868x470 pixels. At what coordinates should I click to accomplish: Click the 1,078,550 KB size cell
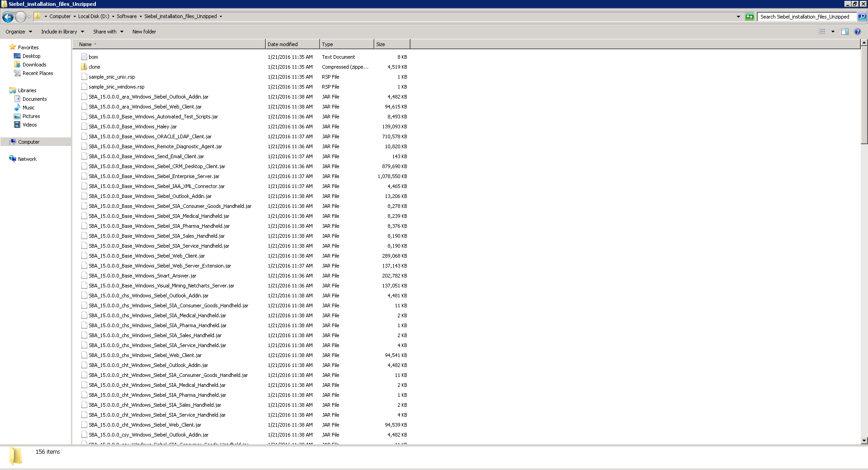click(392, 176)
